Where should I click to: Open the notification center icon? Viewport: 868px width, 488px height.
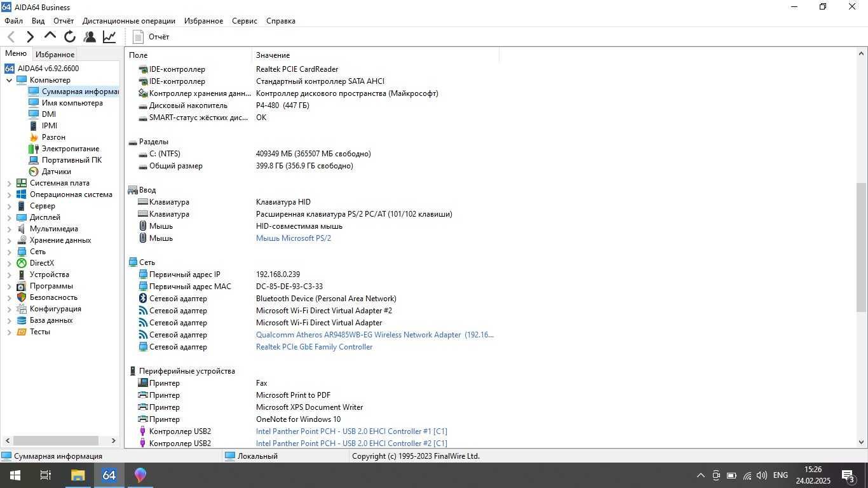coord(848,475)
